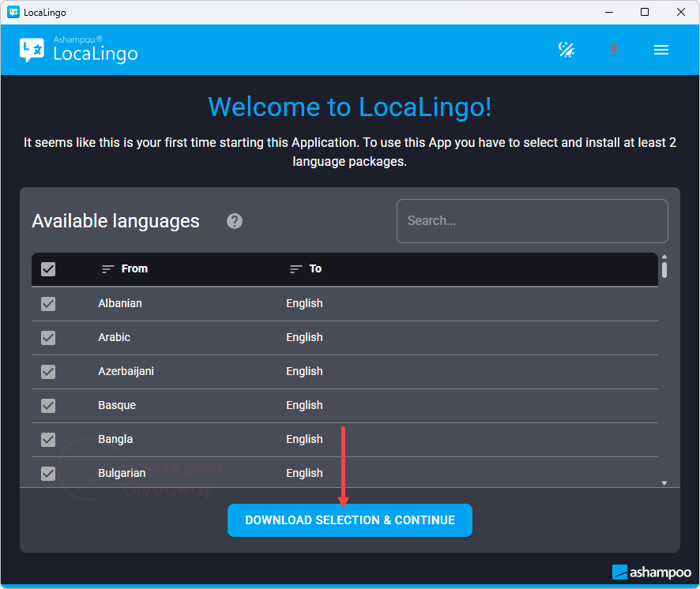Click English target in Basque row

point(304,405)
